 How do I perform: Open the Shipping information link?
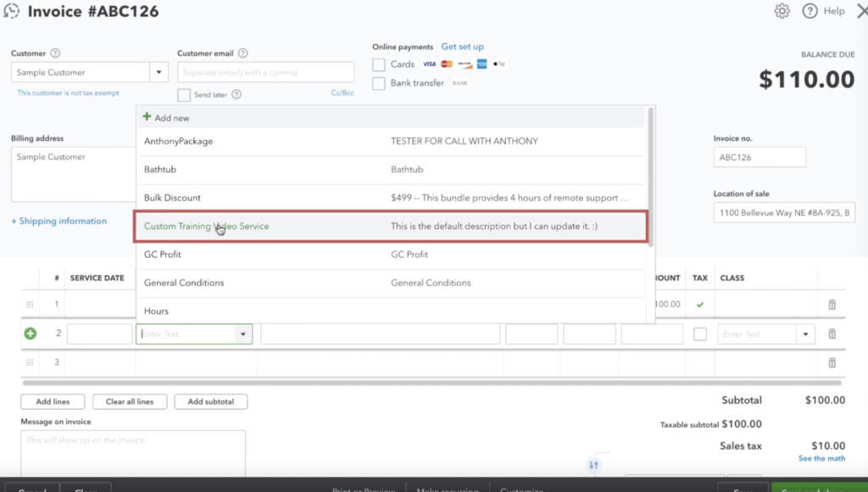coord(58,221)
